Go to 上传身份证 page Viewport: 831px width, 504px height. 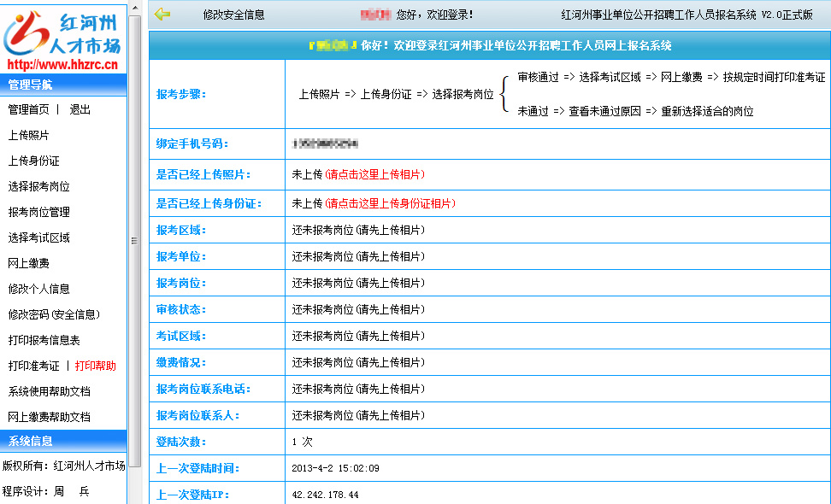33,161
